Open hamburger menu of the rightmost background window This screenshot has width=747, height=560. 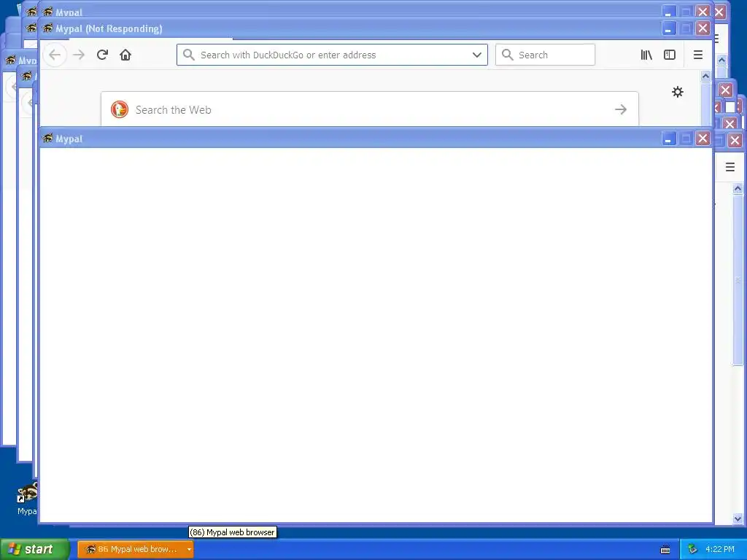click(729, 167)
